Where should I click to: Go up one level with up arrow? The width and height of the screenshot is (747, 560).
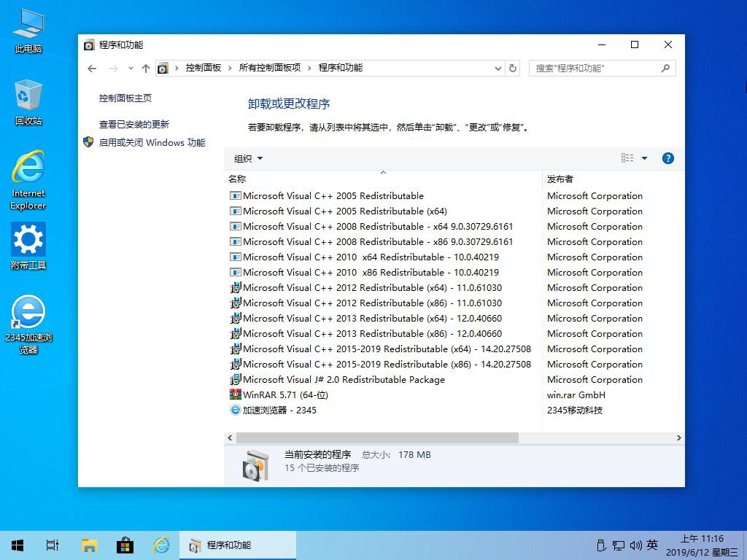(x=146, y=69)
